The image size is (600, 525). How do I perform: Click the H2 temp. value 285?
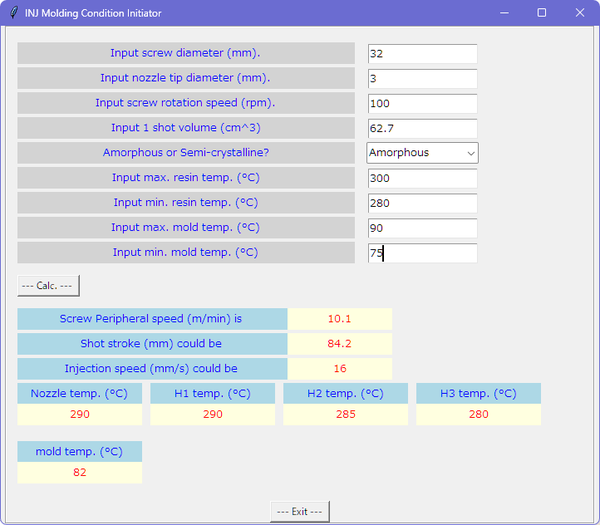click(345, 414)
